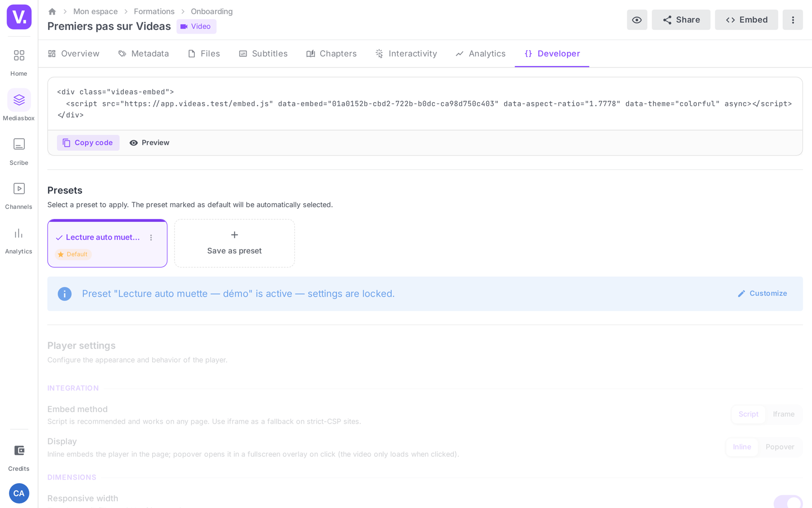
Task: Select Inline display option
Action: pos(742,447)
